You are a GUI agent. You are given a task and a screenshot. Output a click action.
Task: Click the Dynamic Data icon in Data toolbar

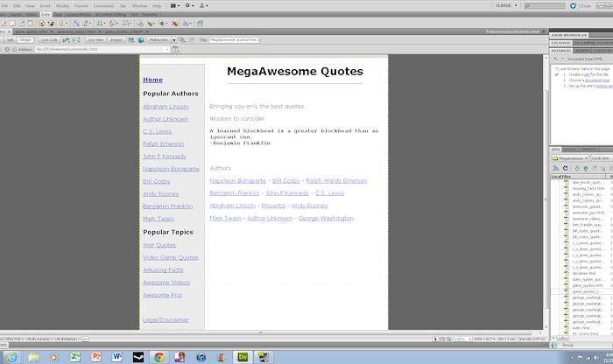(62, 24)
